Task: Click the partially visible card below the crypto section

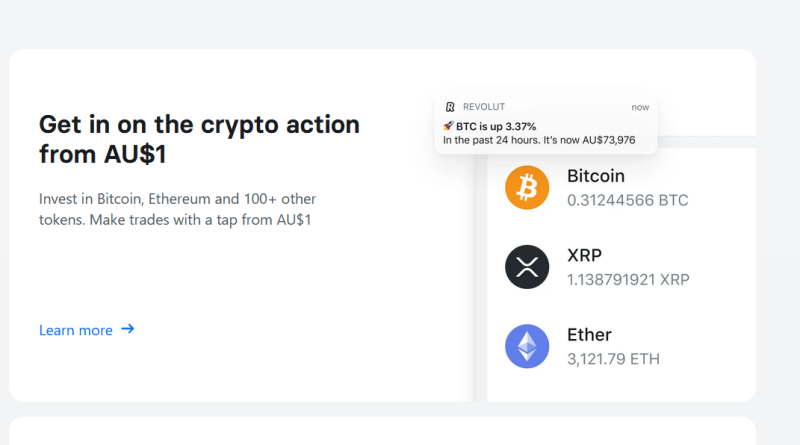Action: point(382,431)
